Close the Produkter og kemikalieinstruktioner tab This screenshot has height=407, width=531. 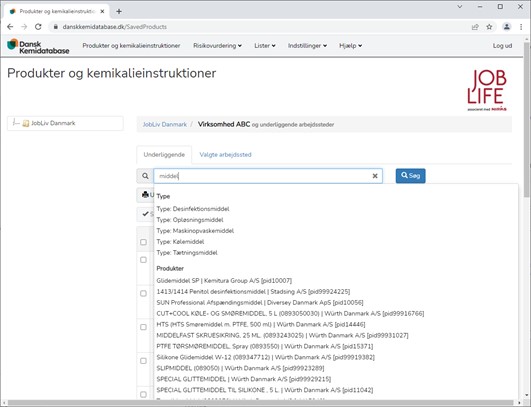coord(102,11)
